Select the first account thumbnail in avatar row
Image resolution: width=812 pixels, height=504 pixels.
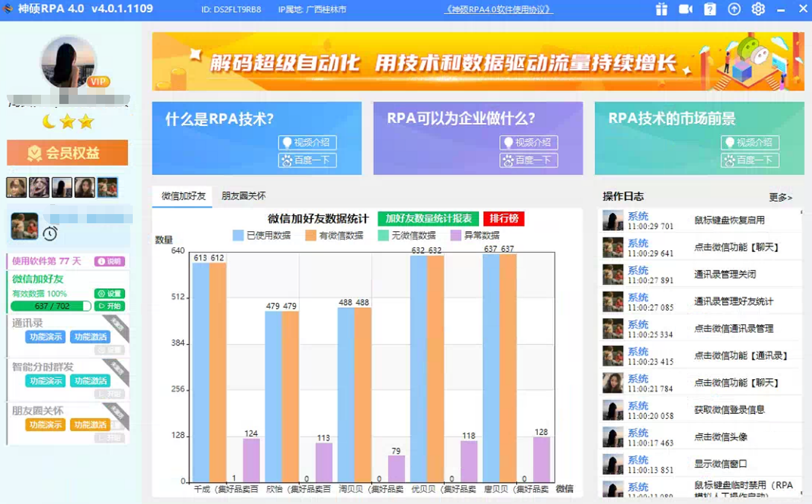[17, 187]
